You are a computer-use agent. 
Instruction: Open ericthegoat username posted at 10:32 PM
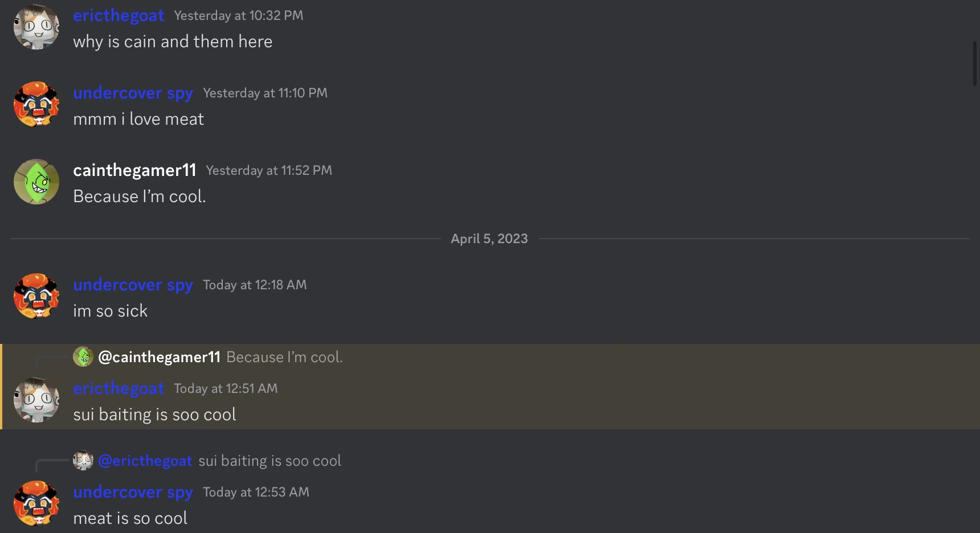[119, 15]
